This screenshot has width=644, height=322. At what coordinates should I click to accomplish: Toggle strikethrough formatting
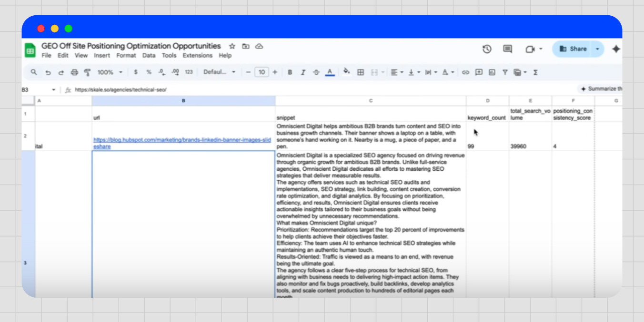pyautogui.click(x=316, y=72)
